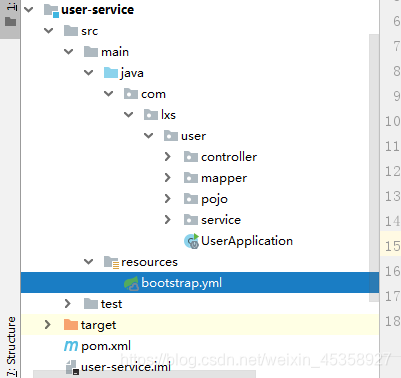
Task: Click editor gutter line number 18
Action: 392,321
